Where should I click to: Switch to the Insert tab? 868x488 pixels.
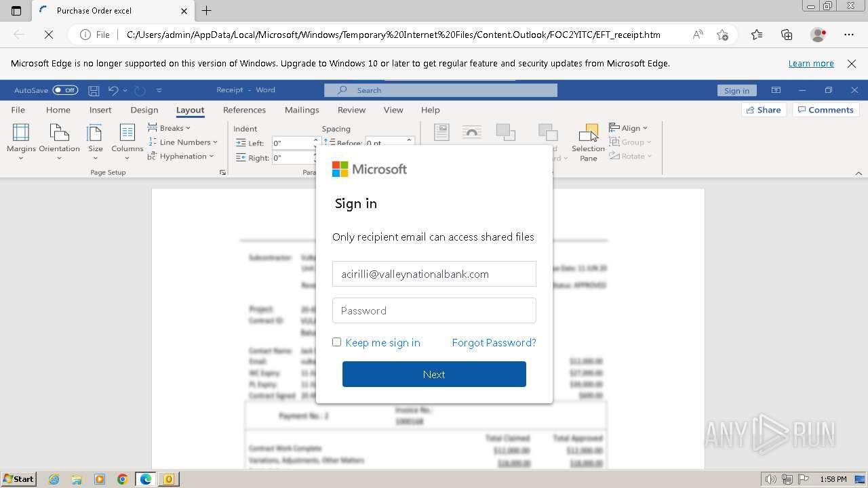[x=100, y=110]
